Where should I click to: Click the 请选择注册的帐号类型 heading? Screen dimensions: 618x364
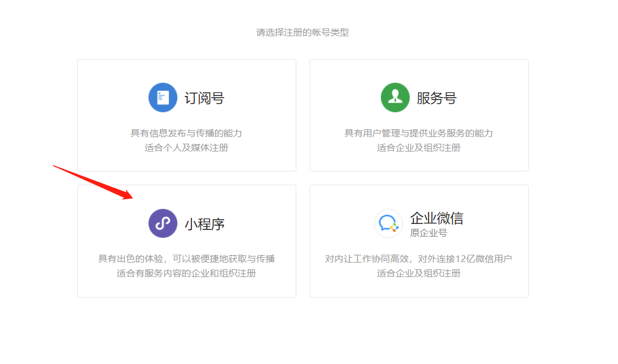(x=302, y=33)
